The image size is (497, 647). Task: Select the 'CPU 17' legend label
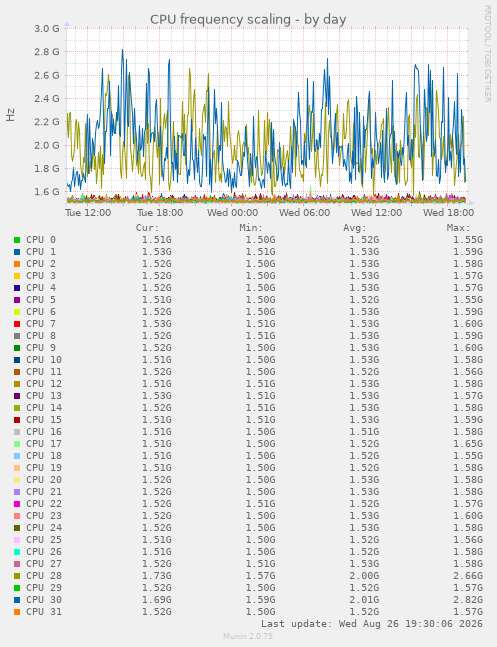[x=44, y=444]
